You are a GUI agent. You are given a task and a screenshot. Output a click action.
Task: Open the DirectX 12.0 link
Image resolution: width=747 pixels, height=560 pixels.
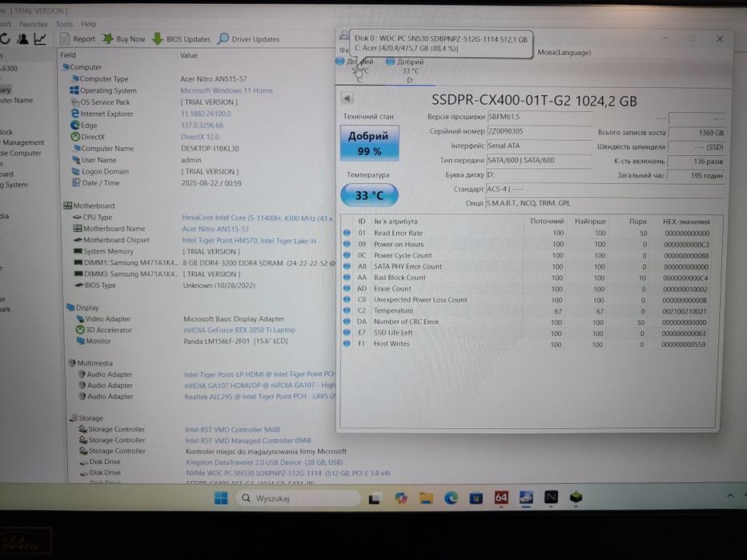pyautogui.click(x=200, y=137)
